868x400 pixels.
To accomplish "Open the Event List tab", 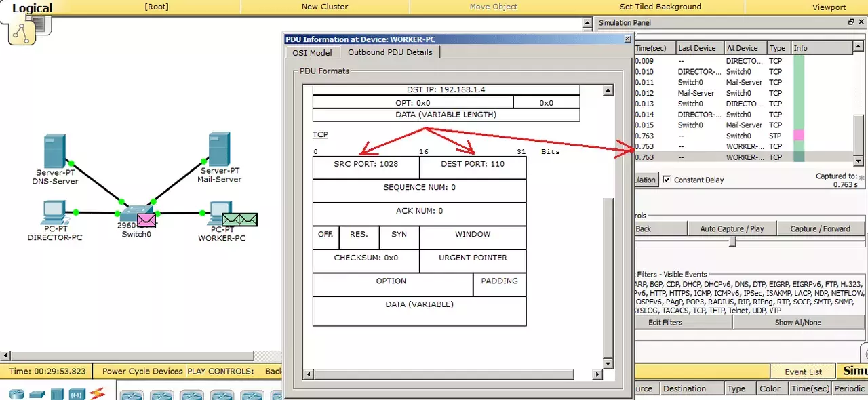I will click(x=804, y=372).
